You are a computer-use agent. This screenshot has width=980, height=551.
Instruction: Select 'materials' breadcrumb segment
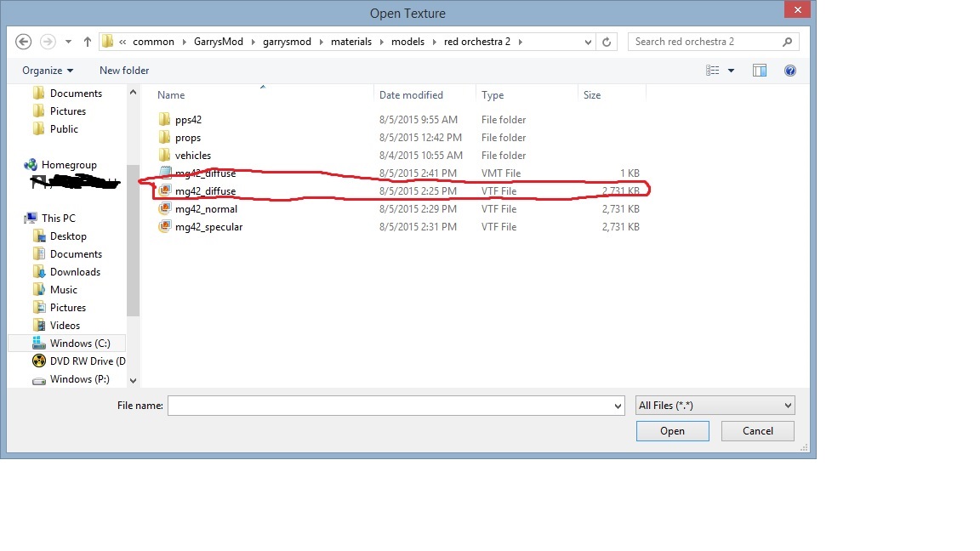(351, 42)
